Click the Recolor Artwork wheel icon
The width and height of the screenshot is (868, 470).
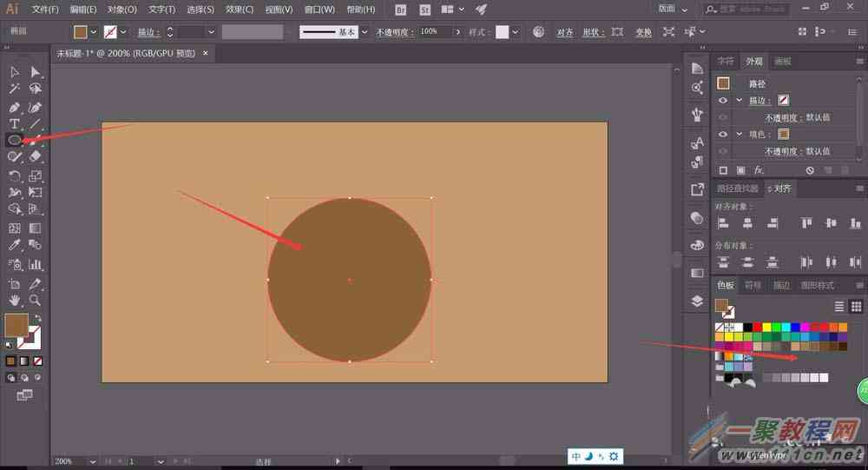pos(539,31)
